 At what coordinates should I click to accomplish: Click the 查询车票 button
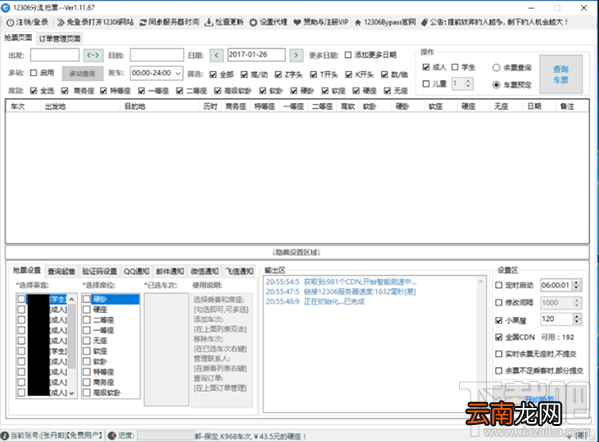click(x=561, y=74)
